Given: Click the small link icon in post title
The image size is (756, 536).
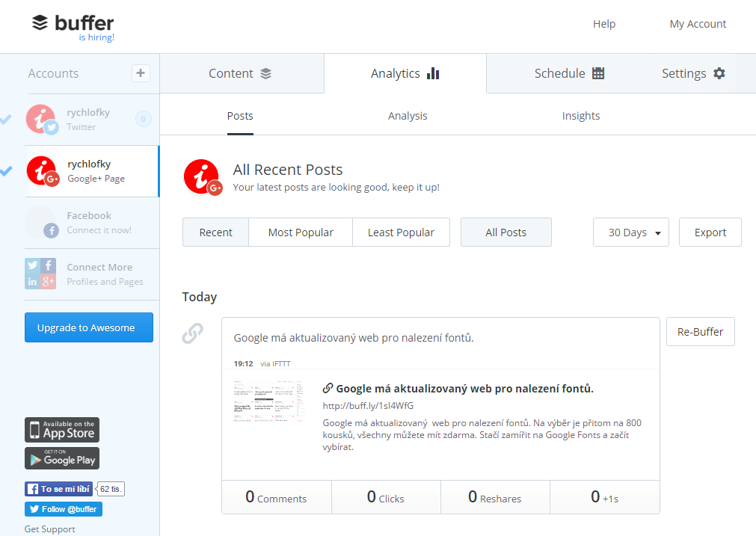Looking at the screenshot, I should click(x=328, y=388).
